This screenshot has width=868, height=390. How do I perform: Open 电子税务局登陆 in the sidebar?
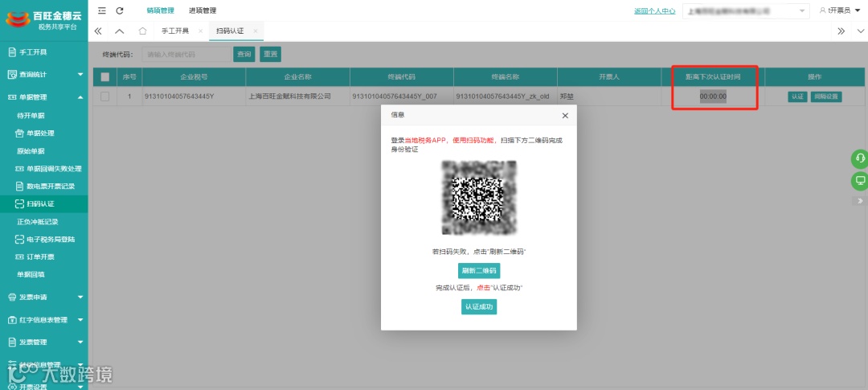[43, 240]
